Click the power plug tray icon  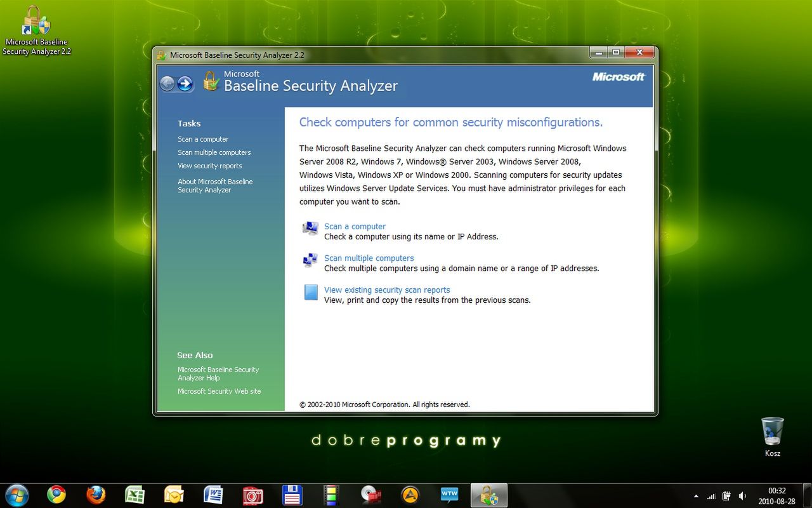(726, 496)
